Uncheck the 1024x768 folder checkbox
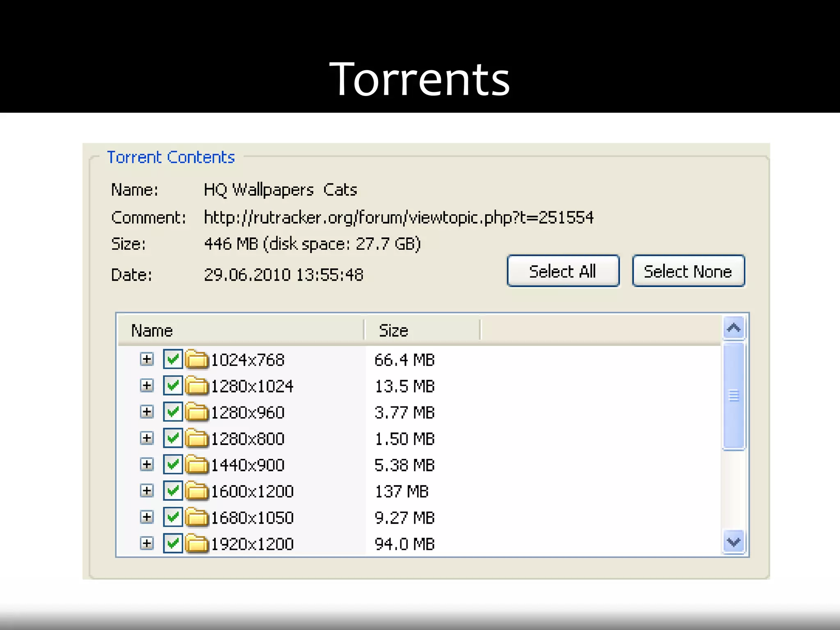 point(173,359)
